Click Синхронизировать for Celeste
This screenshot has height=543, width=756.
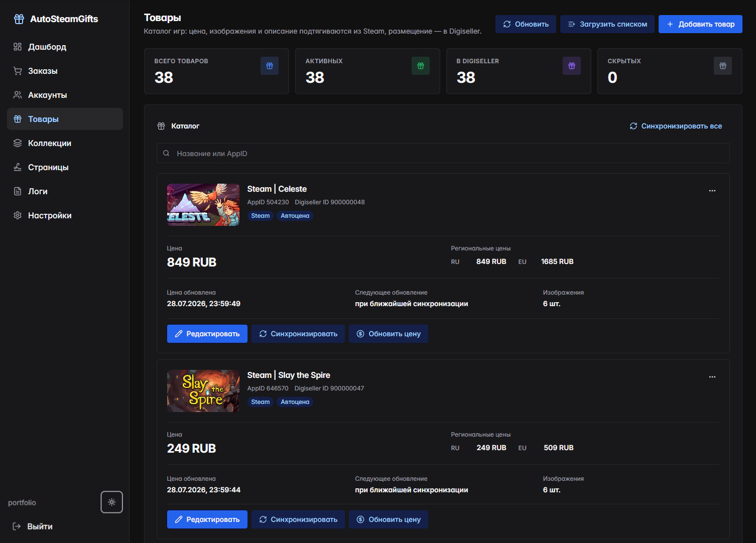pyautogui.click(x=298, y=334)
